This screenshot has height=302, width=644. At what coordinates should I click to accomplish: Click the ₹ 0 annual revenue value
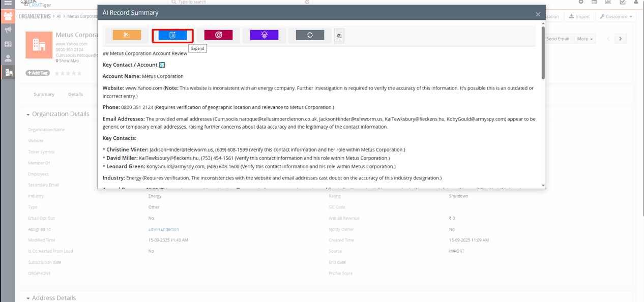452,218
